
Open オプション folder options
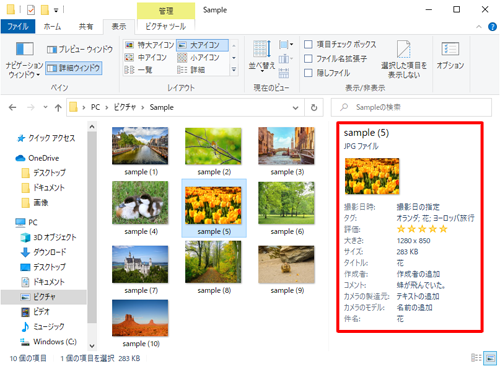(450, 56)
